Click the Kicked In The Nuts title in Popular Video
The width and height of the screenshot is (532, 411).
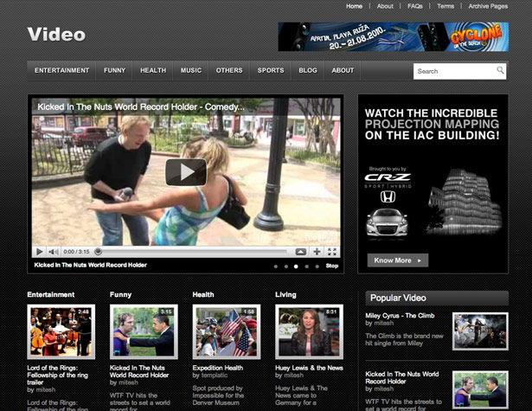click(x=402, y=378)
